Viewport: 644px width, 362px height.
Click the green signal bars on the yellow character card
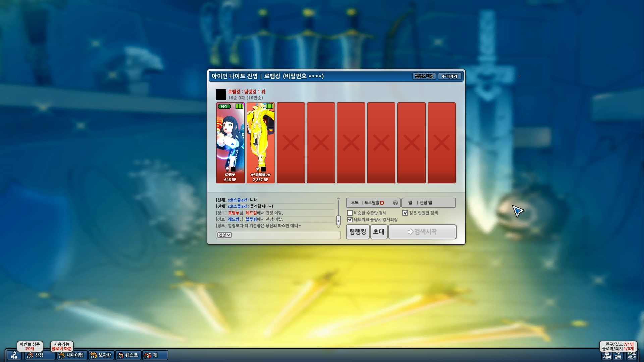[x=269, y=106]
